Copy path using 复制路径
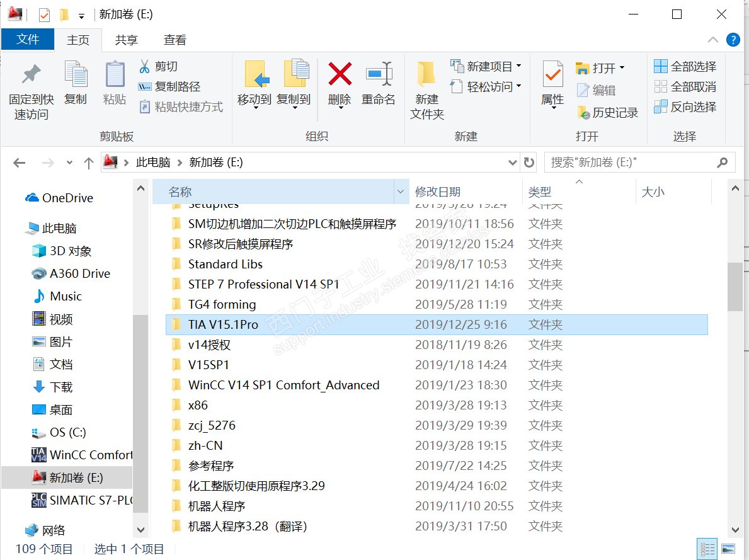This screenshot has height=560, width=749. point(169,86)
